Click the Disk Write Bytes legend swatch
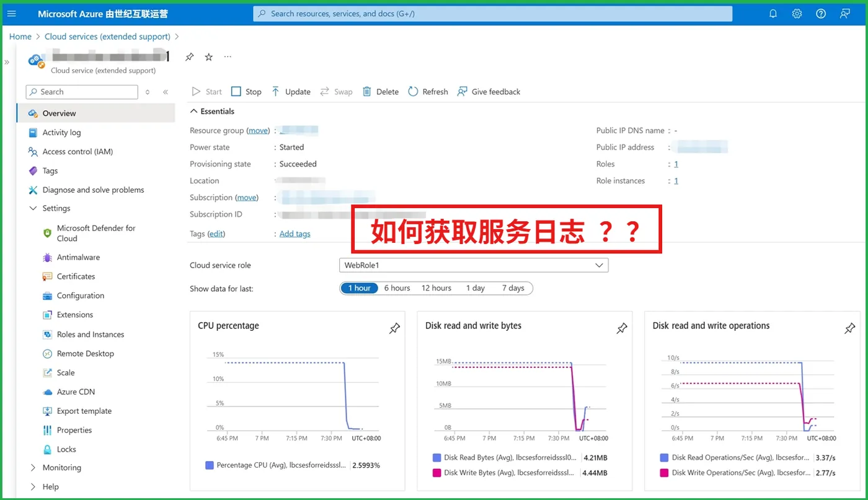The image size is (868, 500). [437, 473]
